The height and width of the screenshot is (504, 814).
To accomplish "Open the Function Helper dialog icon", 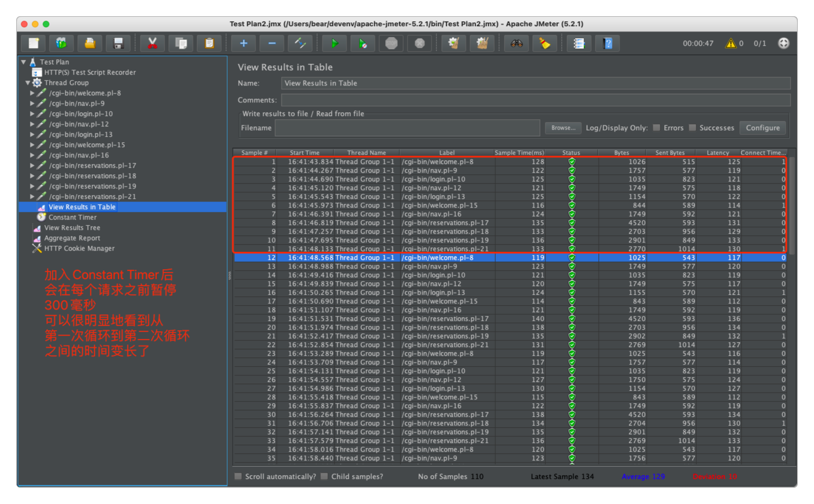I will point(579,43).
